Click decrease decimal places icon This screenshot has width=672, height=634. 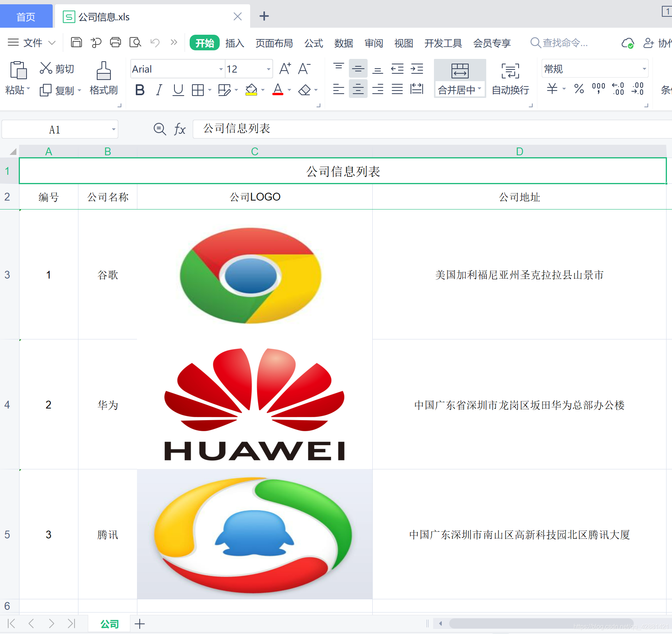(638, 89)
